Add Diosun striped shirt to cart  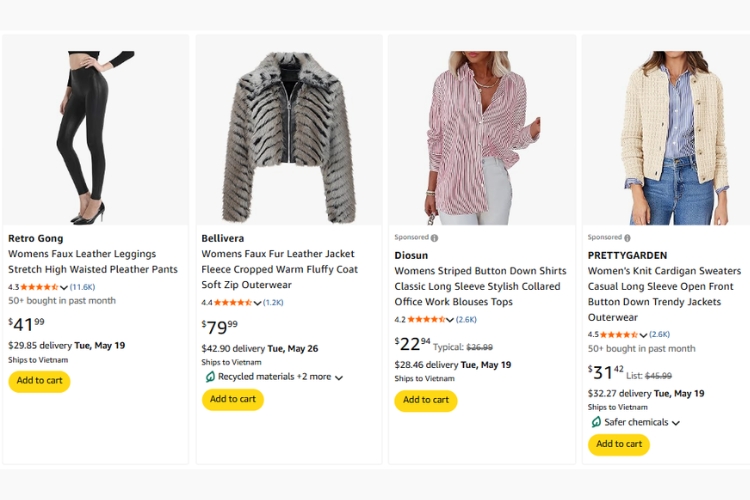click(x=426, y=401)
